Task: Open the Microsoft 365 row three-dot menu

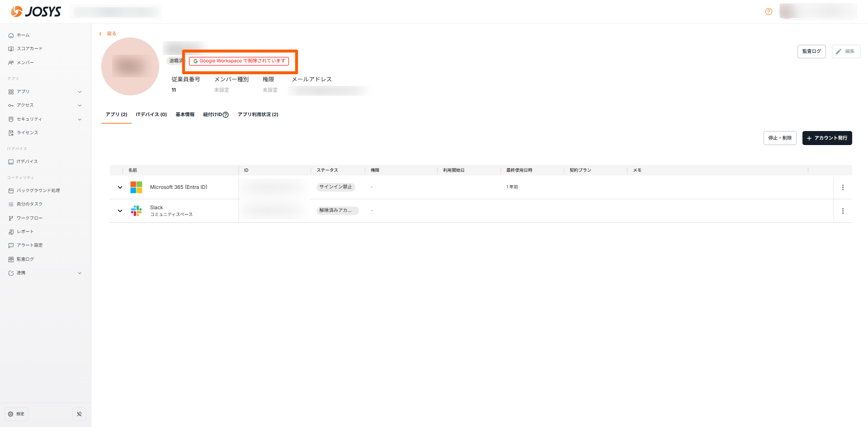Action: coord(843,188)
